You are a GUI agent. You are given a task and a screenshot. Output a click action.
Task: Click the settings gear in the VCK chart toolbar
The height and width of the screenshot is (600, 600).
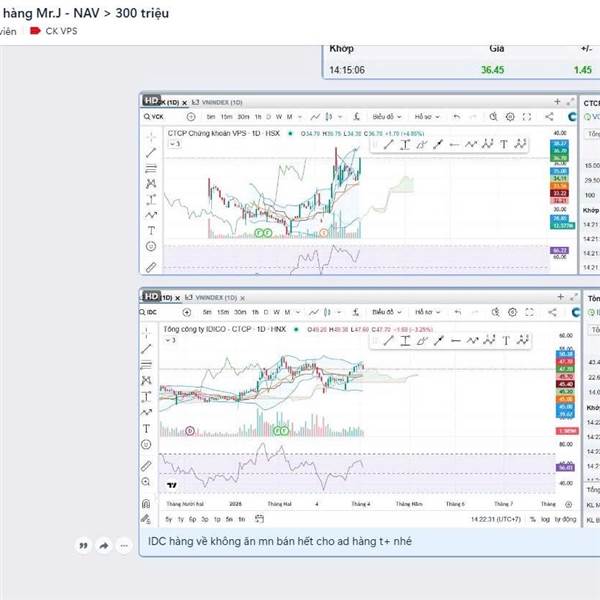510,117
